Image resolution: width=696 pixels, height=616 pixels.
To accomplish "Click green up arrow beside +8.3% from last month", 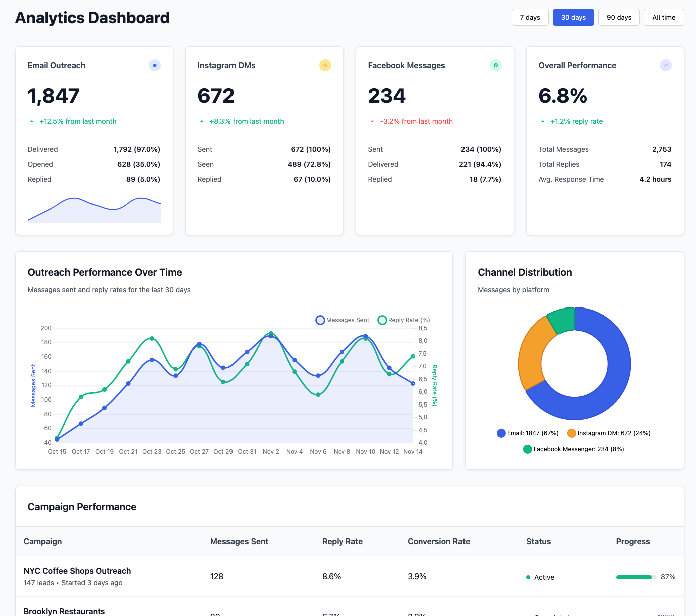I will coord(202,121).
